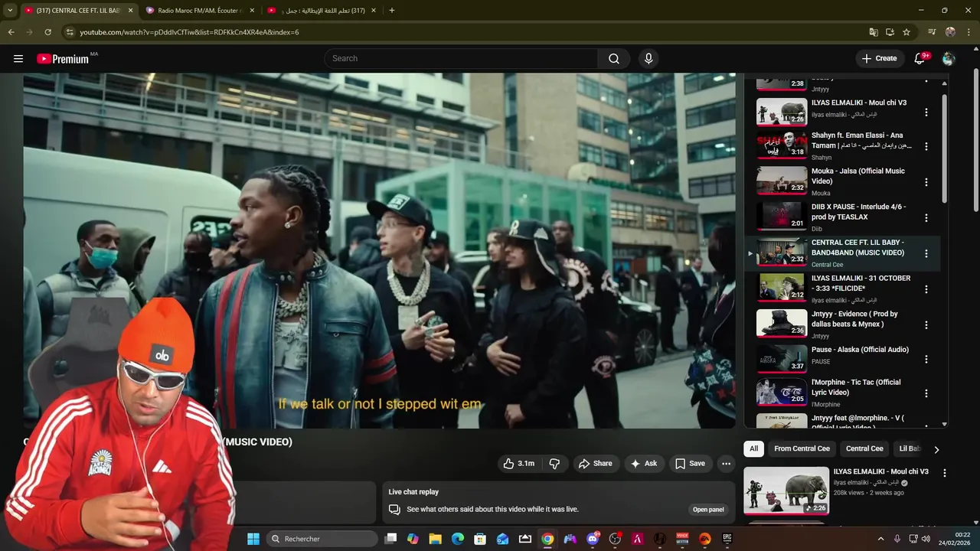The width and height of the screenshot is (980, 551).
Task: Click the Chrome address bar URL
Action: pos(189,32)
